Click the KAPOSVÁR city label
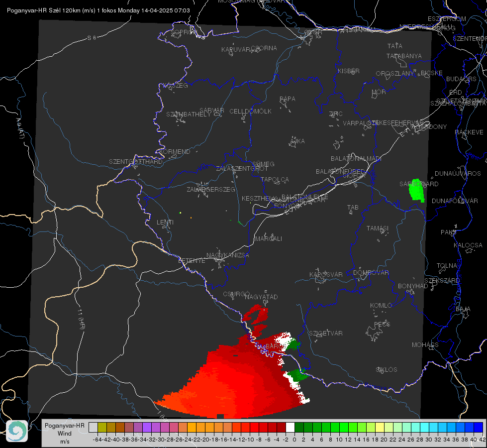This screenshot has width=487, height=448. (326, 274)
